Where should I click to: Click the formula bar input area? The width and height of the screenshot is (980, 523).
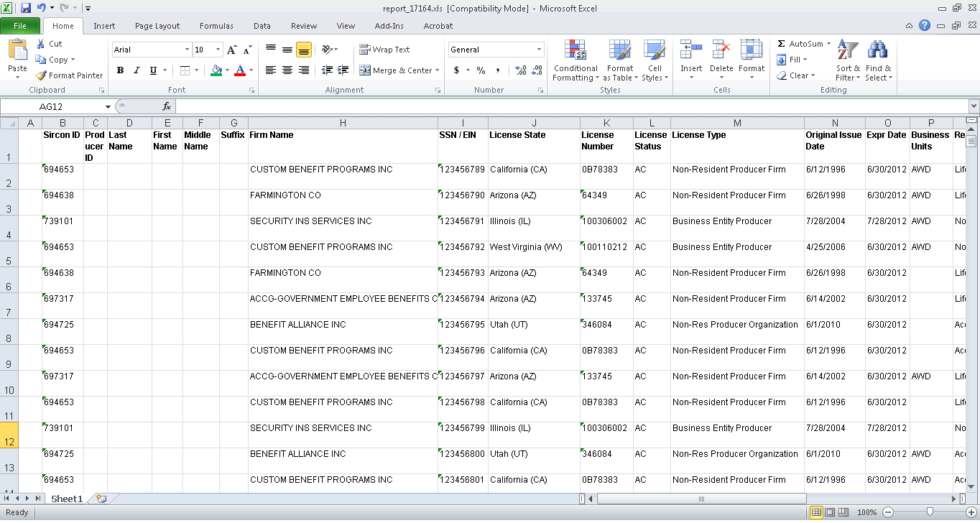point(570,106)
